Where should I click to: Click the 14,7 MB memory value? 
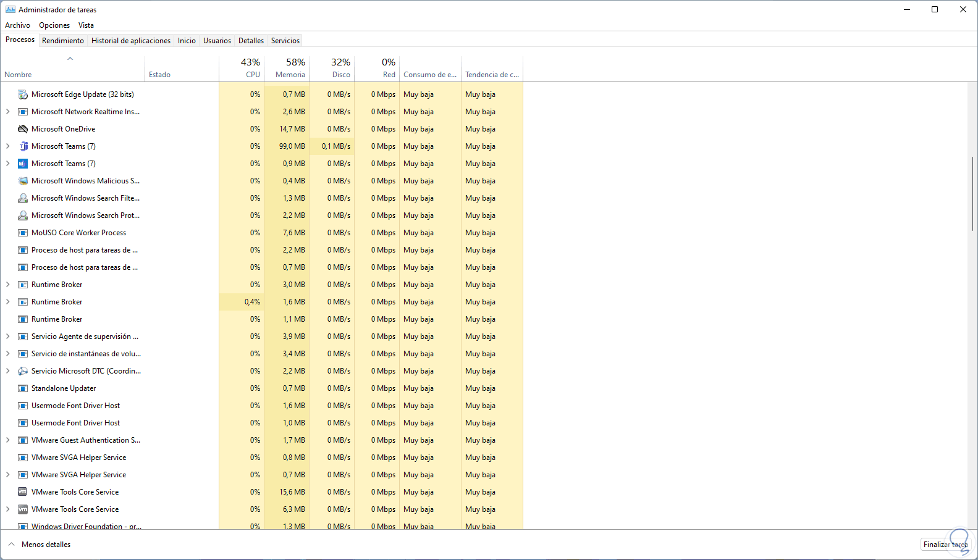pyautogui.click(x=292, y=129)
